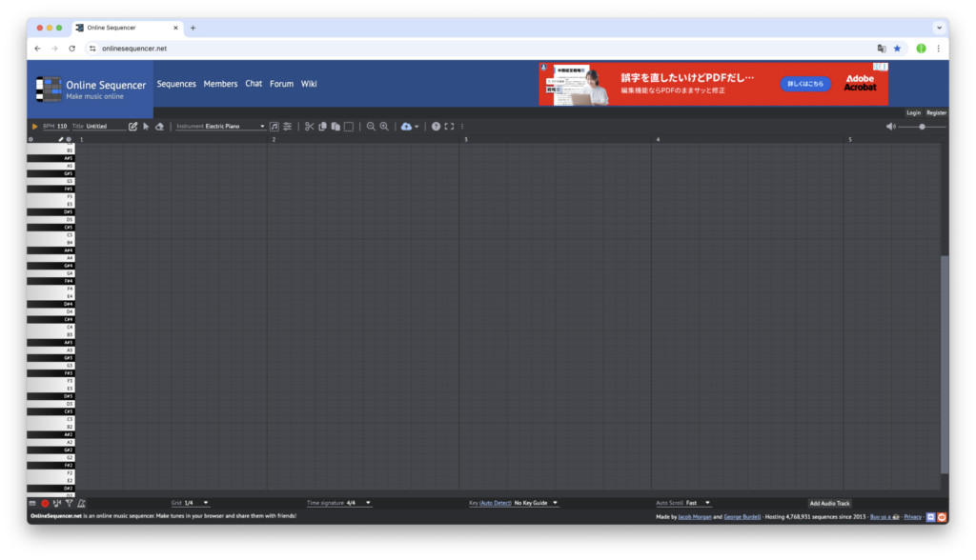Screen dimensions: 976x560
Task: Open instrument settings sliders icon
Action: (287, 126)
